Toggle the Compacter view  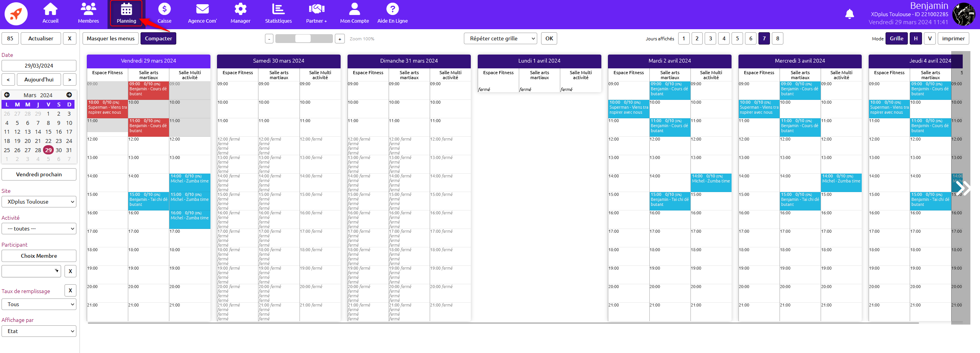coord(158,38)
